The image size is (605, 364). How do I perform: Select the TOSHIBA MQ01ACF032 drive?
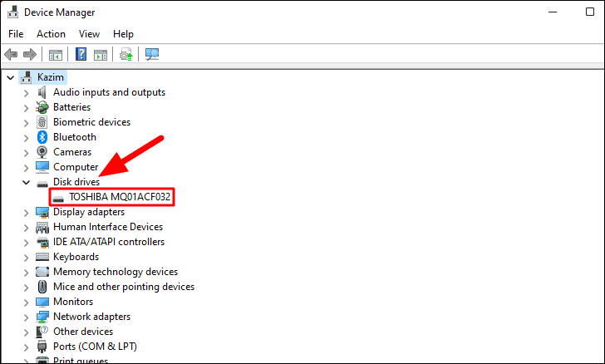[x=120, y=197]
